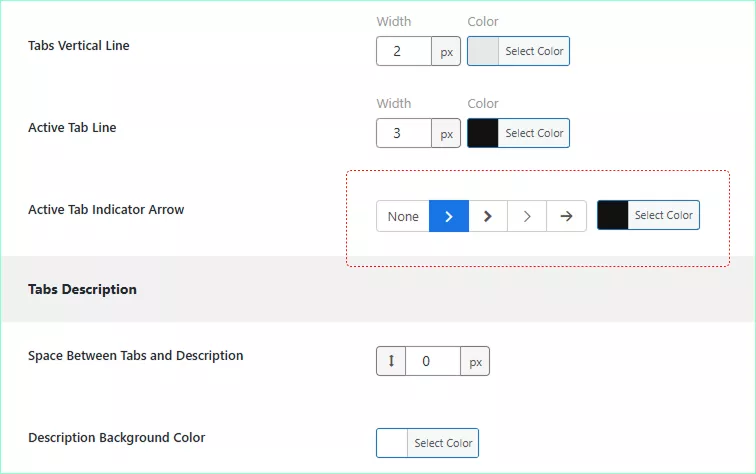This screenshot has height=474, width=756.
Task: Pick the light thin chevron arrow indicator
Action: point(527,216)
